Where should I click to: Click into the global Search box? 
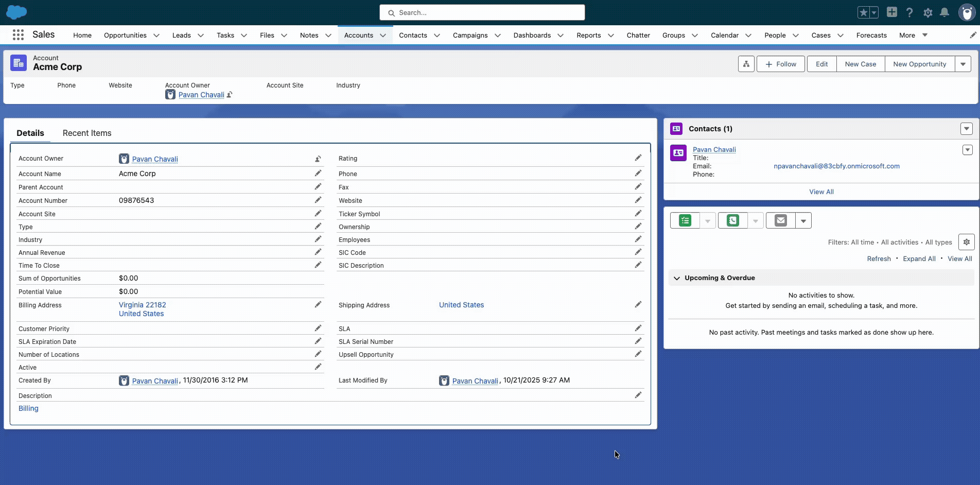point(482,12)
